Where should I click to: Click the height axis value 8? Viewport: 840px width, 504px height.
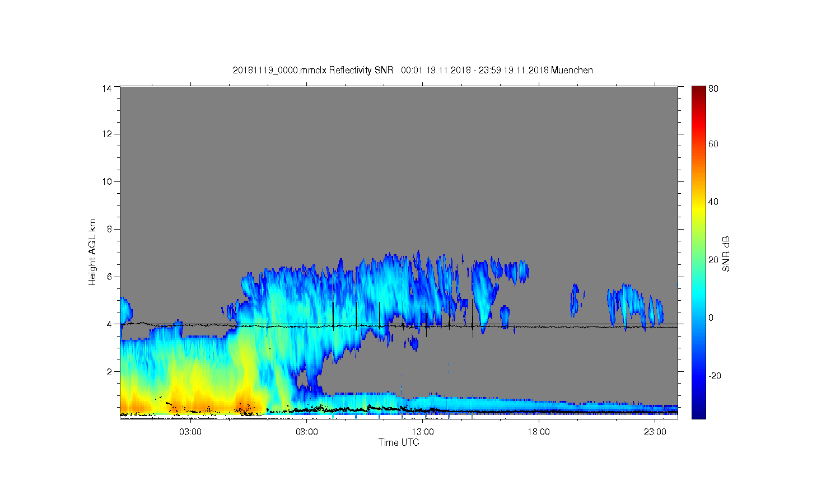tap(110, 229)
